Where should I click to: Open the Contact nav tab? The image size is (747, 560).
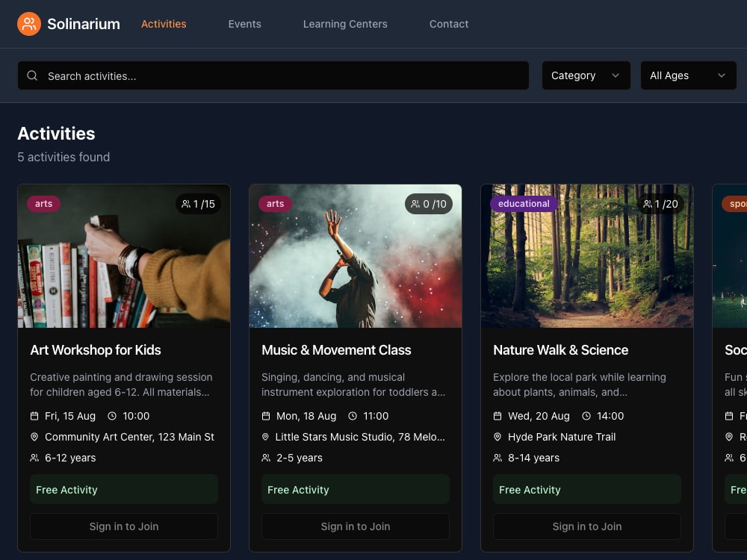449,24
